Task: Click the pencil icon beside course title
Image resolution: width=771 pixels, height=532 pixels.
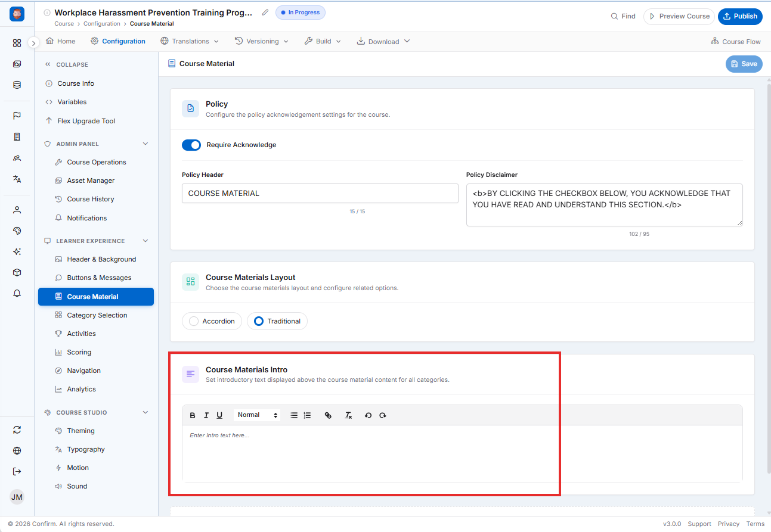Action: (265, 13)
